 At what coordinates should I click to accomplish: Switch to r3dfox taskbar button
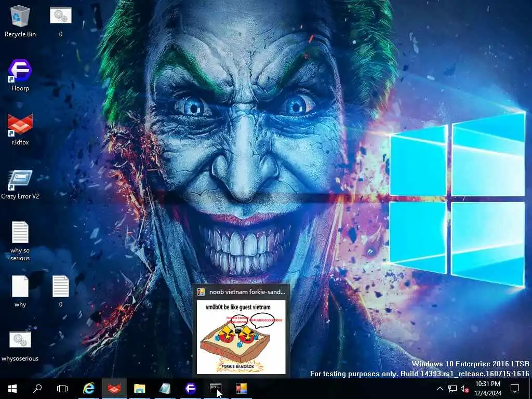tap(114, 389)
